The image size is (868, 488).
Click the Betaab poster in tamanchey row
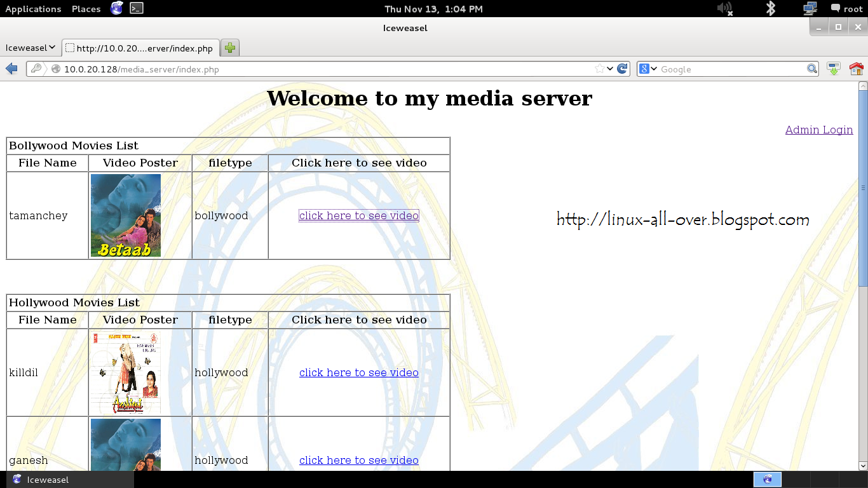(126, 215)
